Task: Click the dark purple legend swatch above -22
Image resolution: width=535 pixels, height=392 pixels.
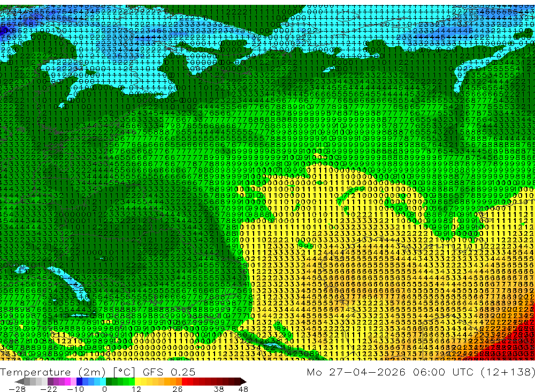Action: (50, 381)
